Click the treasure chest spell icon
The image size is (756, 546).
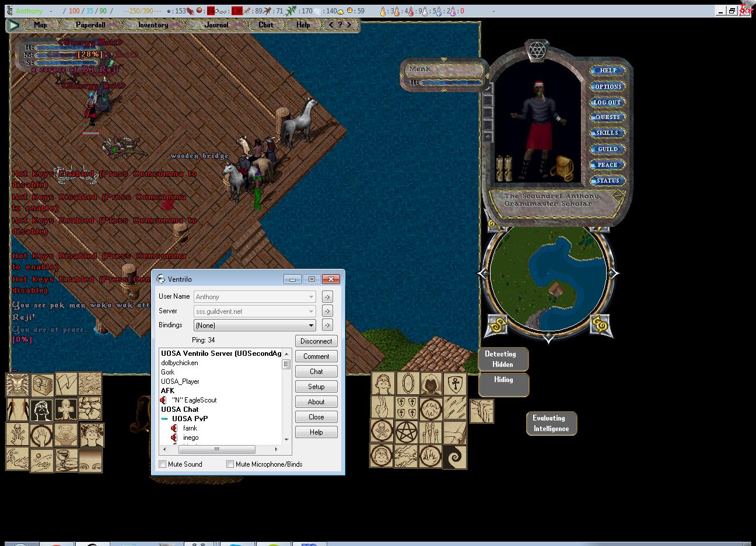42,385
